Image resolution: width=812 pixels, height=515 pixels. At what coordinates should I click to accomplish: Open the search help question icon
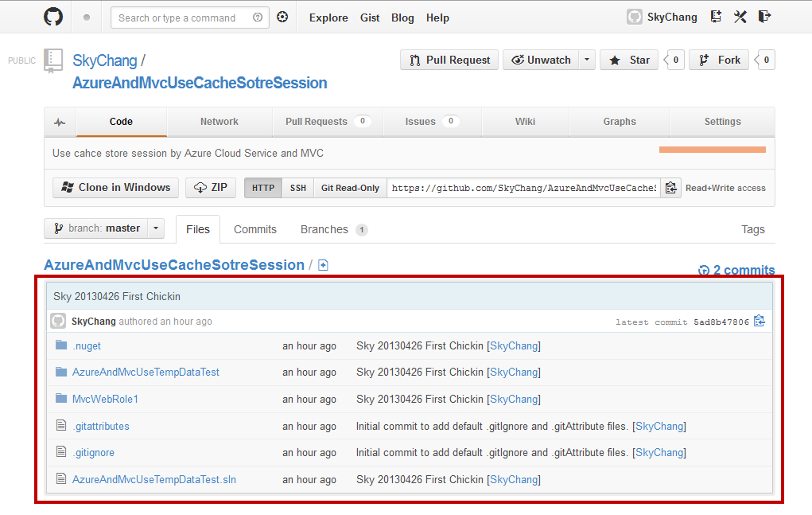(258, 18)
